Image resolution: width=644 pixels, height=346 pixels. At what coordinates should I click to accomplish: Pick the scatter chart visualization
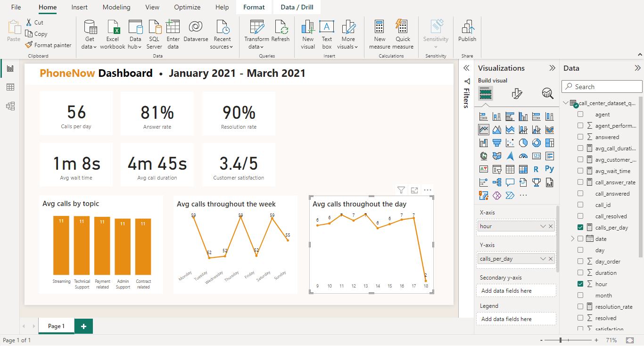click(x=510, y=142)
